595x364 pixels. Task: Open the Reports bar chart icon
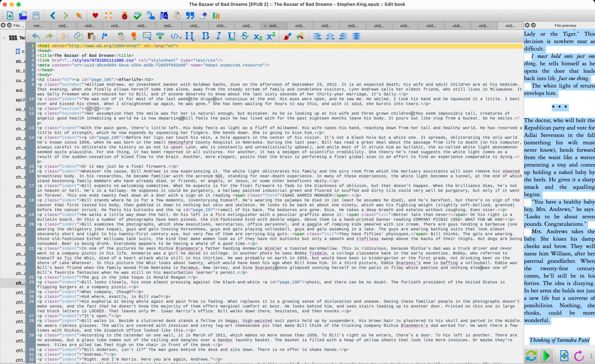coord(216,16)
